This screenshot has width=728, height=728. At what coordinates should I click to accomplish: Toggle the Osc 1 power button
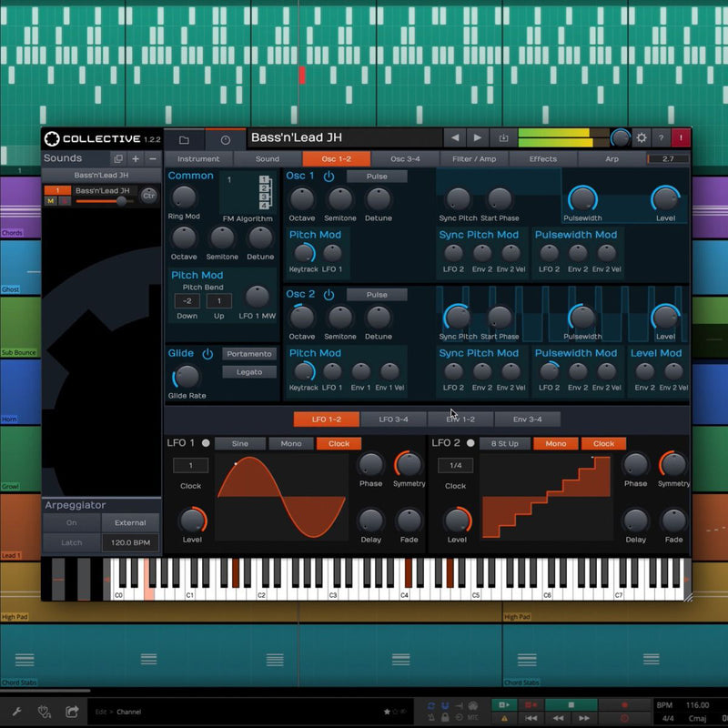[329, 176]
